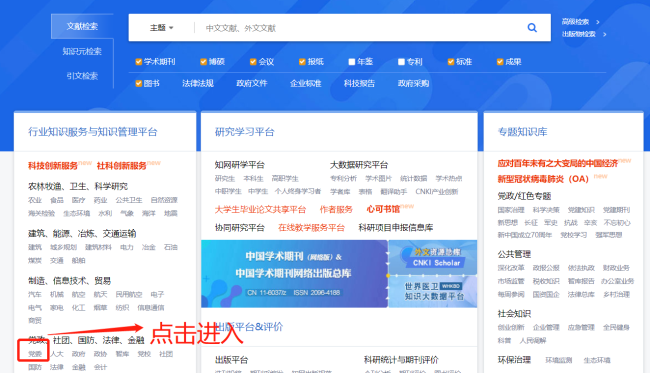The height and width of the screenshot is (373, 650).
Task: Click the 应急管理 link
Action: tap(581, 327)
